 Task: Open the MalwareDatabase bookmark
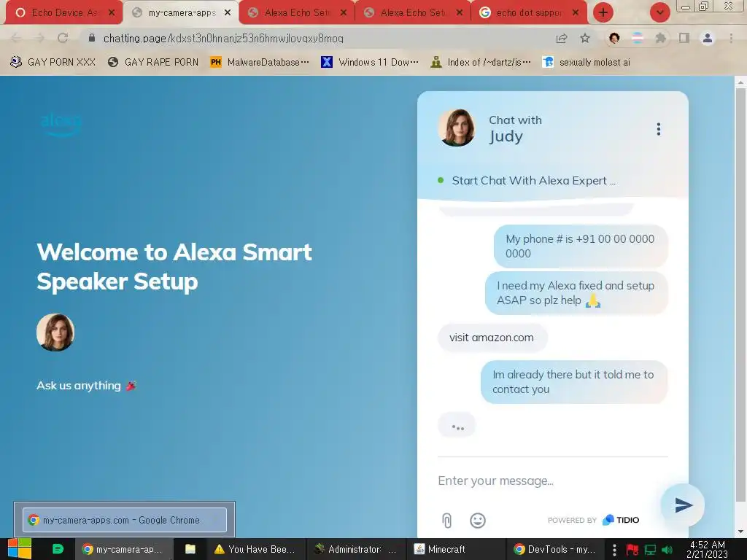[260, 62]
